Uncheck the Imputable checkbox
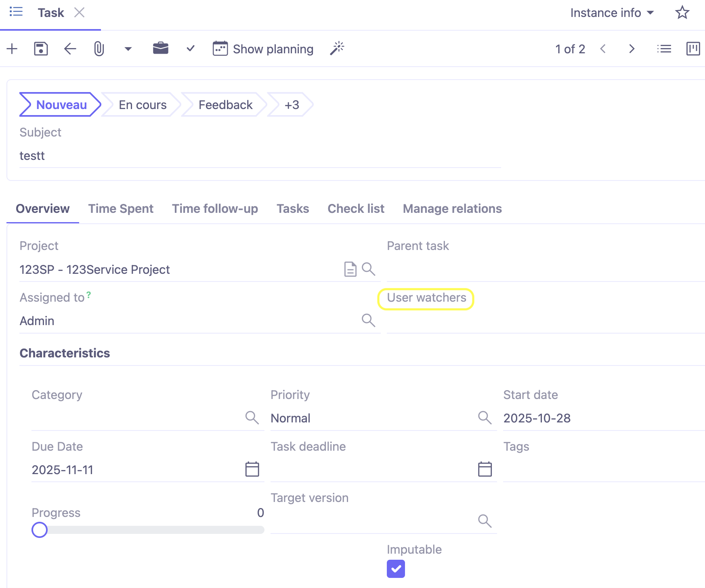 (x=396, y=569)
